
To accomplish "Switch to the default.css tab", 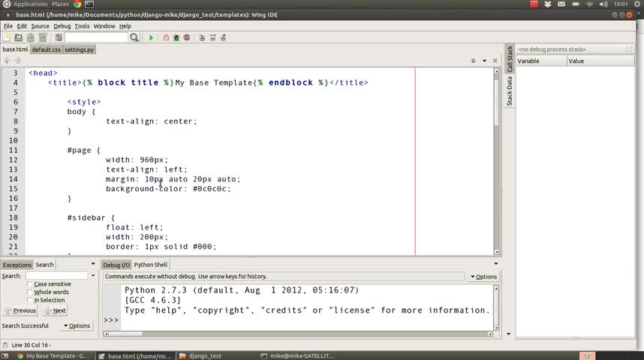I will point(46,49).
